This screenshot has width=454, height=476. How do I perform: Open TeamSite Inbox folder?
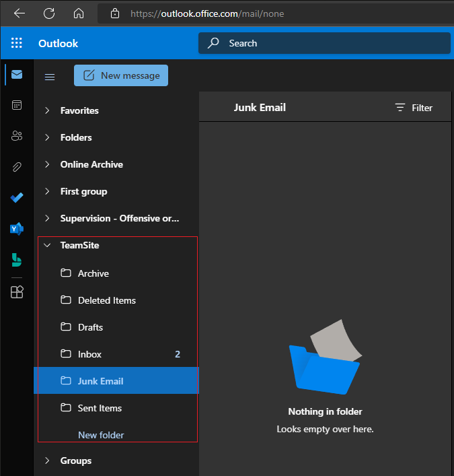116,354
